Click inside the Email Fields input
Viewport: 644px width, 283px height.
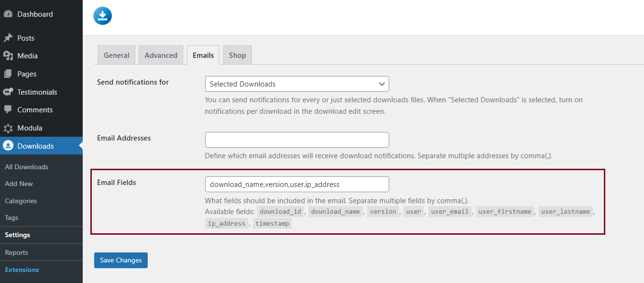297,184
